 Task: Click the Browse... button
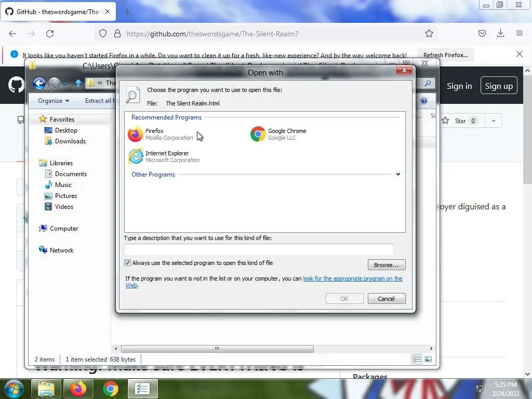(x=387, y=265)
